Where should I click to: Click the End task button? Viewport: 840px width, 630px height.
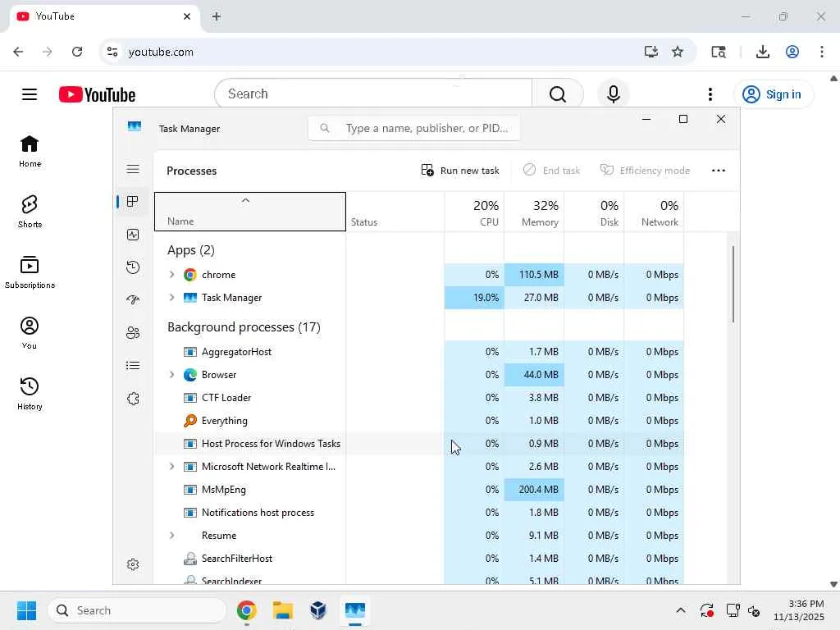point(551,171)
